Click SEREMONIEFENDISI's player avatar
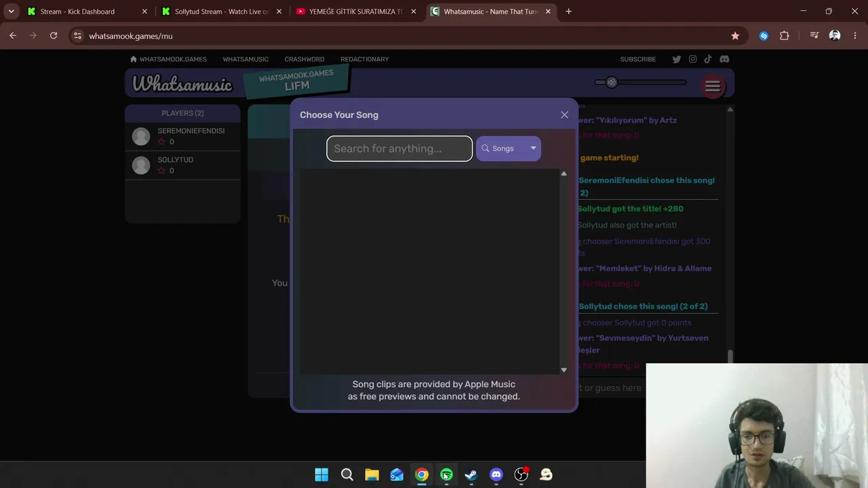Image resolution: width=868 pixels, height=488 pixels. tap(141, 136)
